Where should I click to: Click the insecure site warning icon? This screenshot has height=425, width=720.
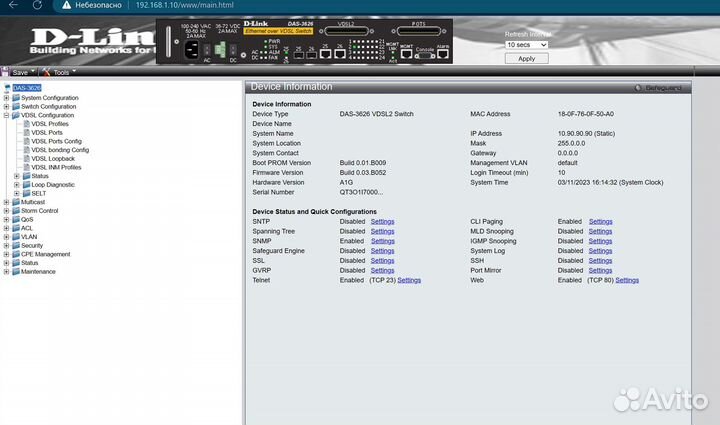(67, 5)
